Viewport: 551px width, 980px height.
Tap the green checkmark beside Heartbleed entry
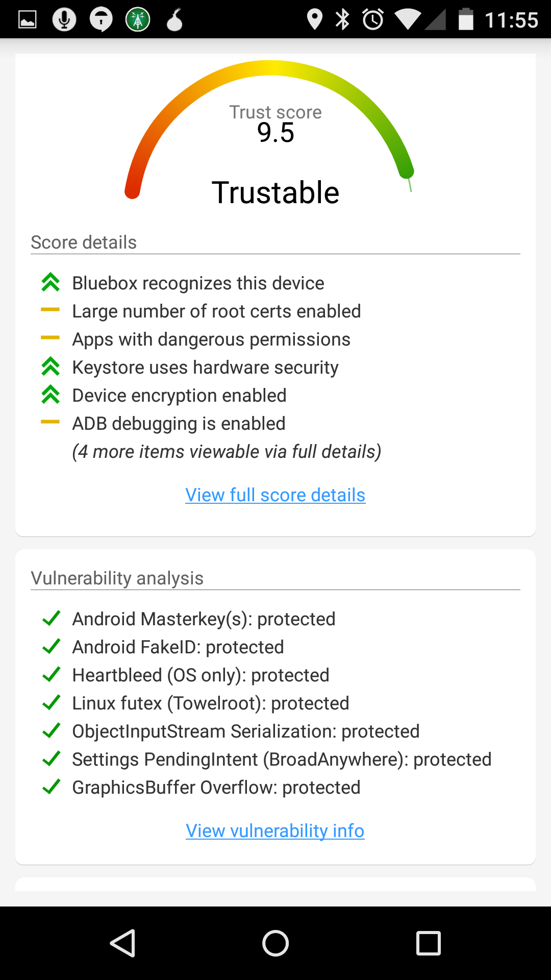click(x=52, y=675)
